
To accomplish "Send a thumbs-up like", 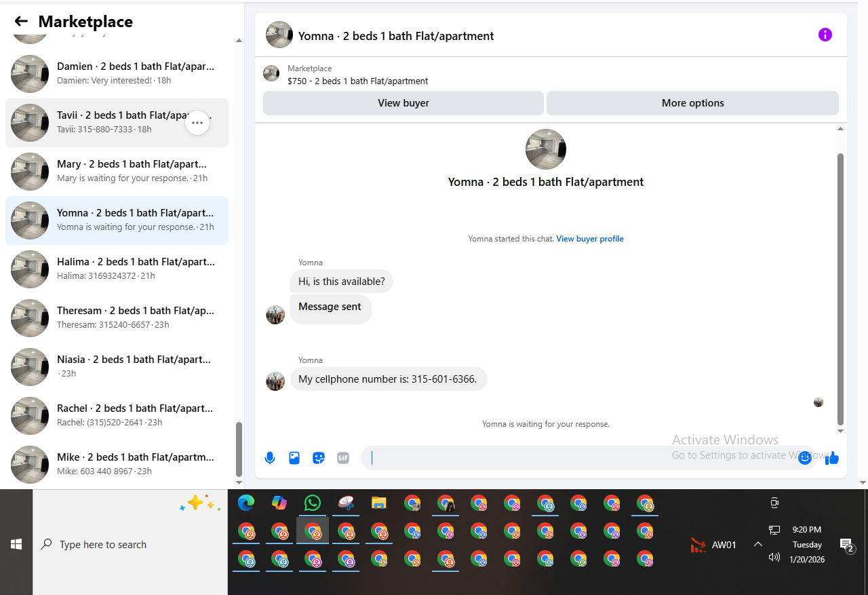I will pyautogui.click(x=832, y=458).
